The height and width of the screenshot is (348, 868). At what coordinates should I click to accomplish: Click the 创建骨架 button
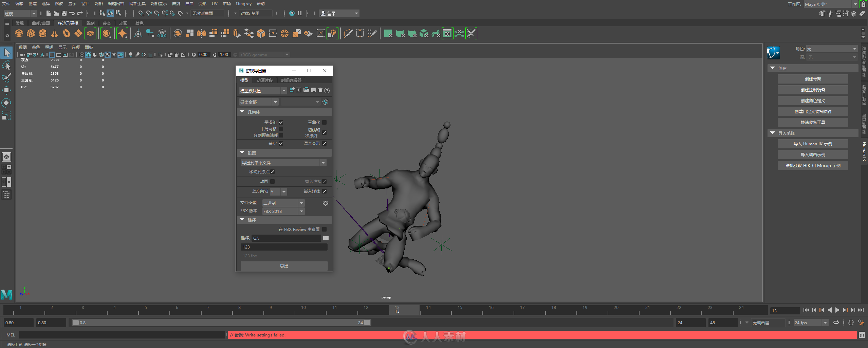812,79
